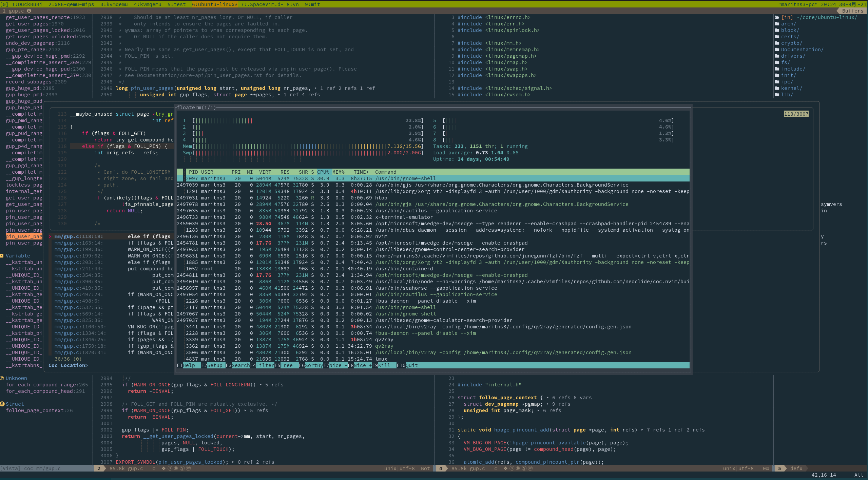This screenshot has height=480, width=868.
Task: Click the folder icon next to Documentation/
Action: click(x=777, y=50)
